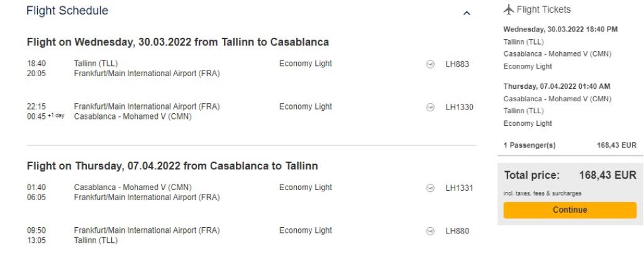
Task: Click the airplane icon beside Flight Tickets
Action: pyautogui.click(x=509, y=9)
